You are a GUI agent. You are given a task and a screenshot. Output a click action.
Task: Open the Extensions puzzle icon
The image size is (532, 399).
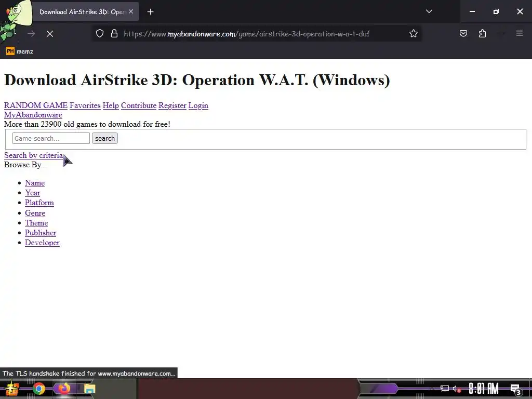click(482, 33)
